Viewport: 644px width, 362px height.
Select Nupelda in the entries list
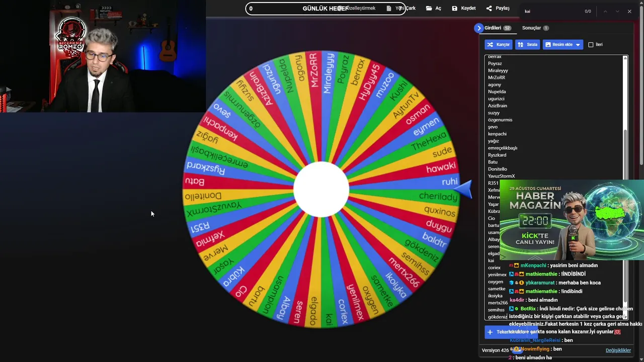click(497, 92)
